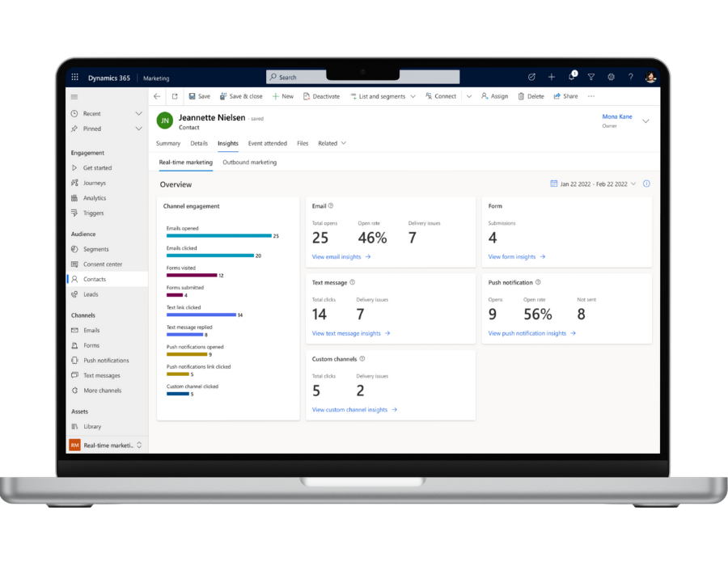Open the more commands ellipsis
Image resolution: width=728 pixels, height=566 pixels.
click(x=591, y=96)
